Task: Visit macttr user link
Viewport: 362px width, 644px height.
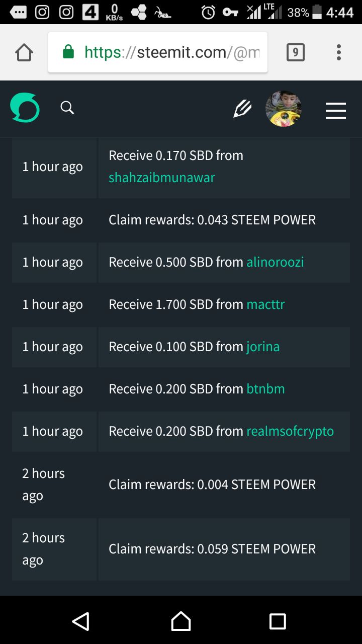Action: pos(266,304)
